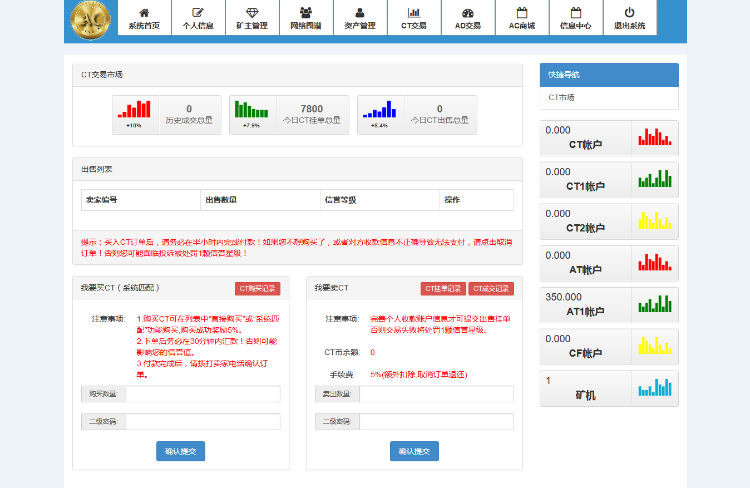Click the red chart of CT帐户
The height and width of the screenshot is (488, 750).
pyautogui.click(x=655, y=137)
